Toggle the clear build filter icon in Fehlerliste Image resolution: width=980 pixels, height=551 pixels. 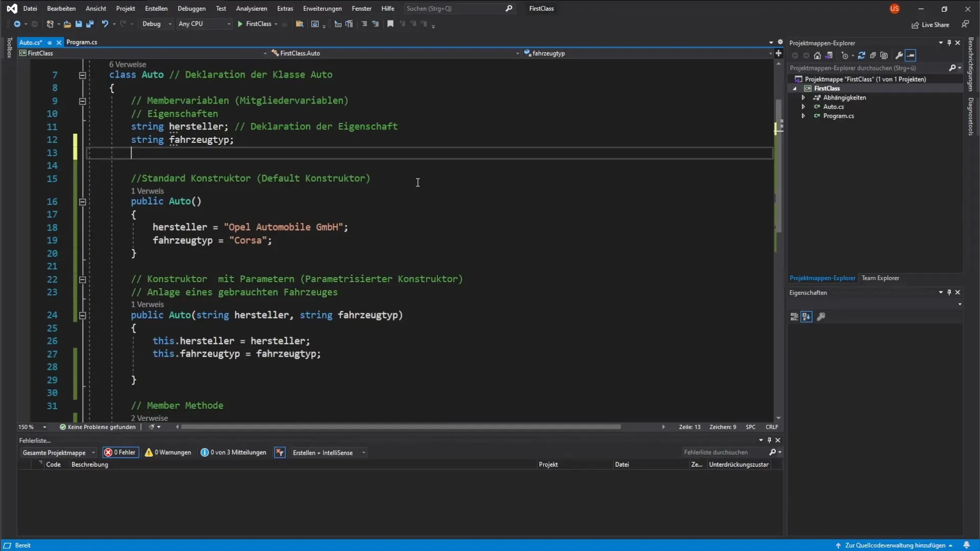[280, 453]
